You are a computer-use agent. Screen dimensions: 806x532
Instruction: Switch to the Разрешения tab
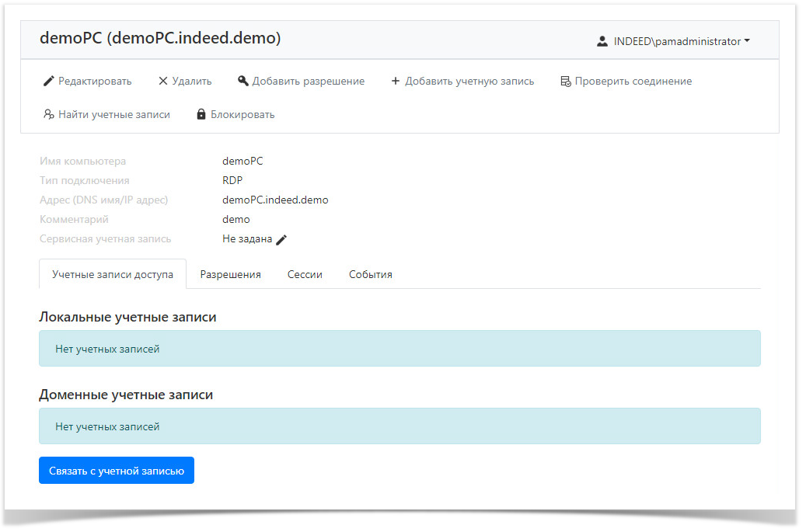(230, 274)
